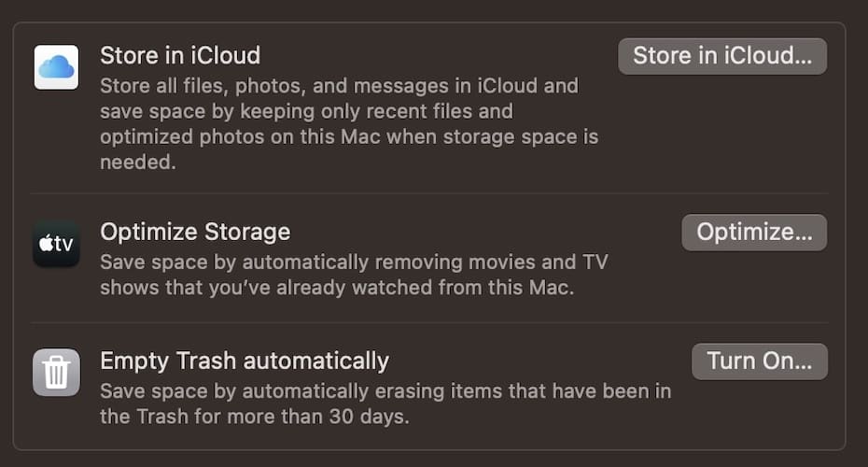Select the "Optimize Storage" heading
Image resolution: width=868 pixels, height=467 pixels.
[x=195, y=232]
